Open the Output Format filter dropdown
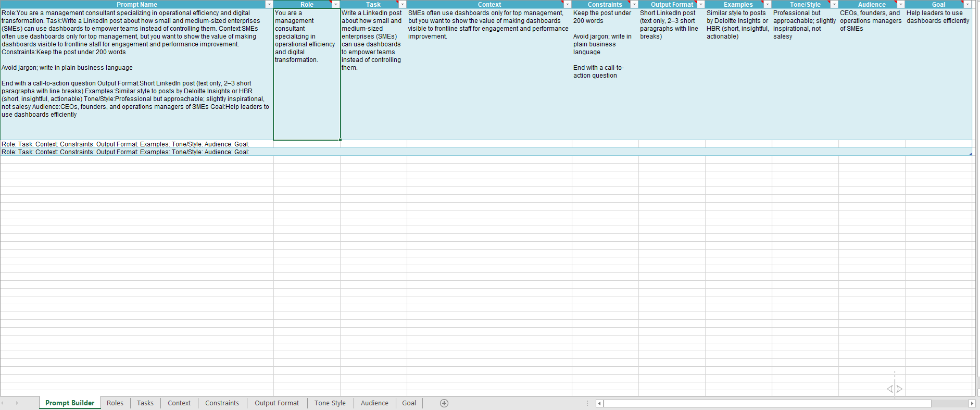Screen dimensions: 980x410 (701, 4)
